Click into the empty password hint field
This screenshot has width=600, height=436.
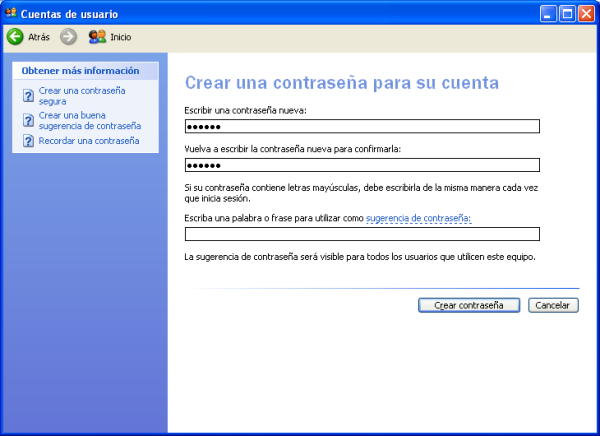(x=362, y=234)
